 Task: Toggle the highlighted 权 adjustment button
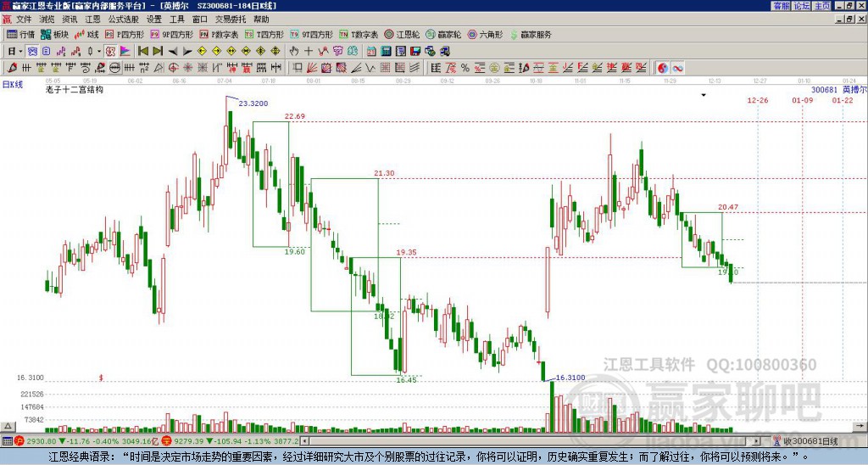coord(110,52)
